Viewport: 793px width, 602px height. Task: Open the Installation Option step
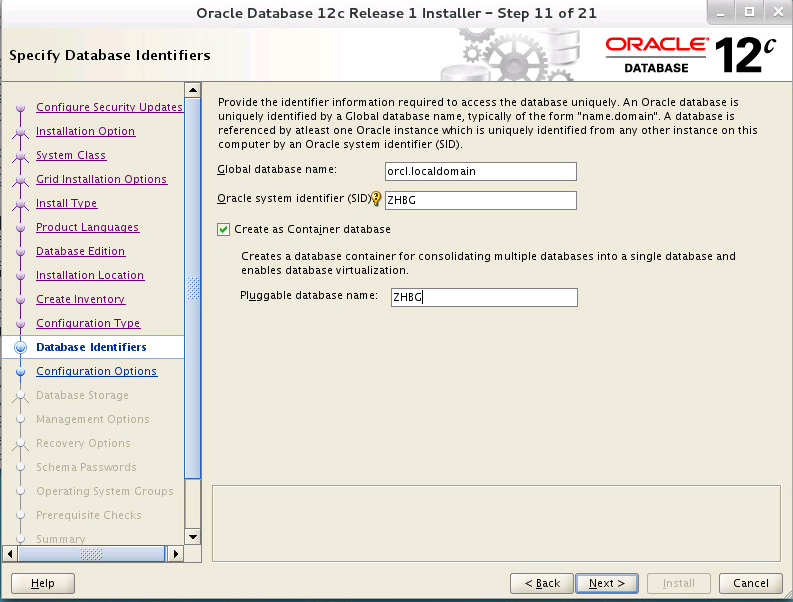click(x=85, y=131)
